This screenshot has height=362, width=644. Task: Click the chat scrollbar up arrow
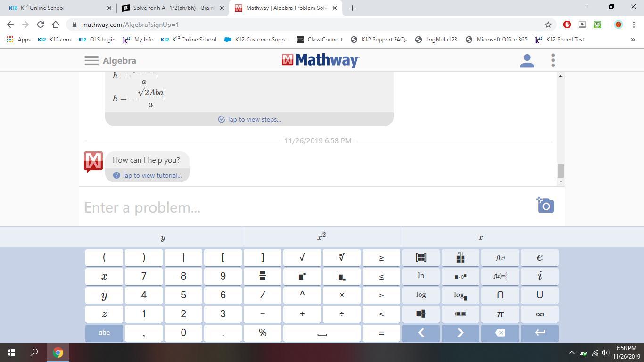click(x=561, y=76)
